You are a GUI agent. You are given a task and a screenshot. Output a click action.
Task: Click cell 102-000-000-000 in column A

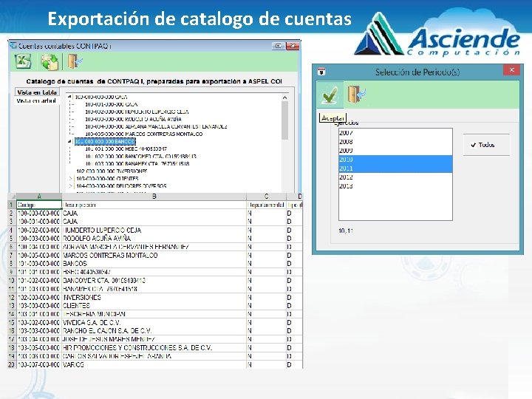point(39,297)
